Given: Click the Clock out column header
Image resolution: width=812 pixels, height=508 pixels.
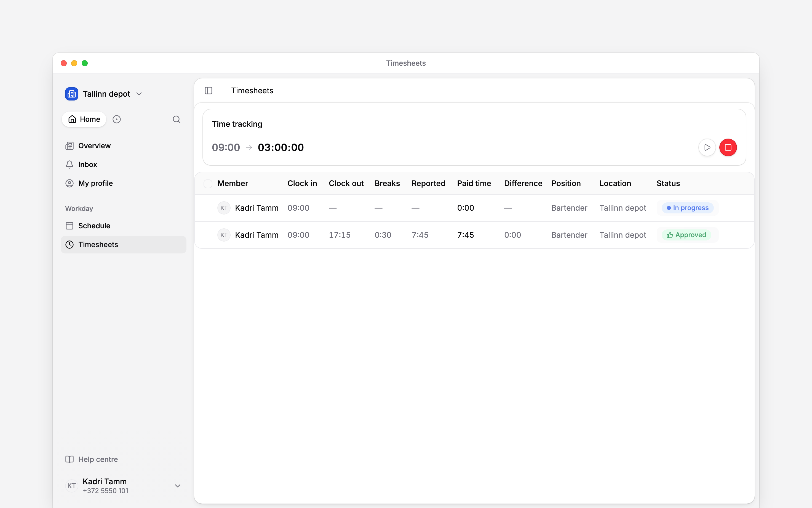Looking at the screenshot, I should [x=346, y=183].
